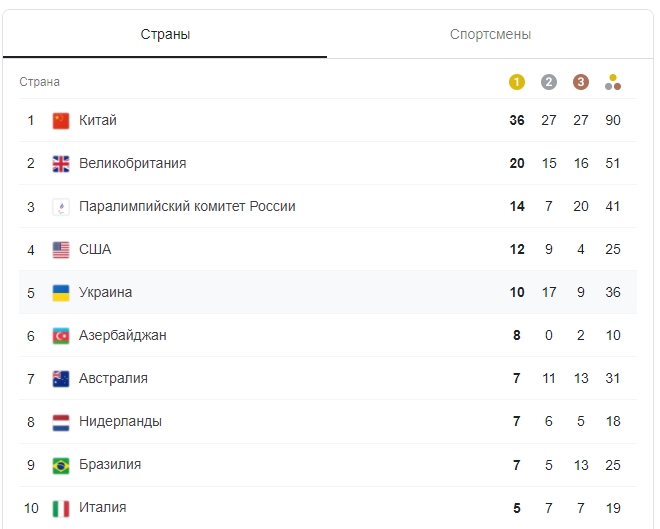Click the gold medal column icon

tap(517, 82)
